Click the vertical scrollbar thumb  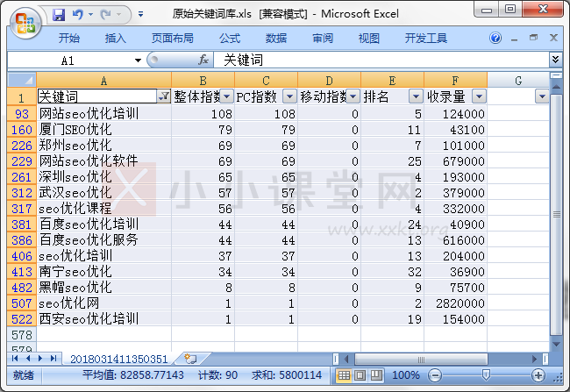click(x=556, y=215)
